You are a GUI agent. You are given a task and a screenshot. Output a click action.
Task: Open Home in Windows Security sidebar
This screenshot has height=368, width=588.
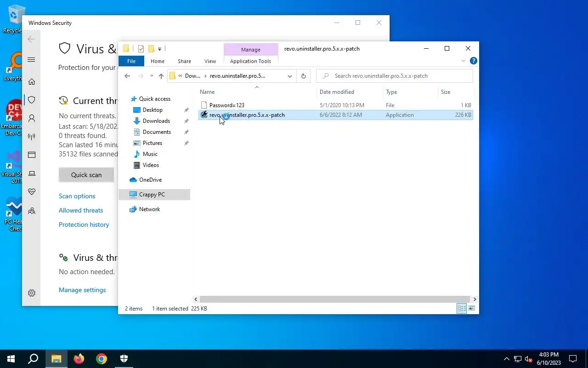coord(32,81)
